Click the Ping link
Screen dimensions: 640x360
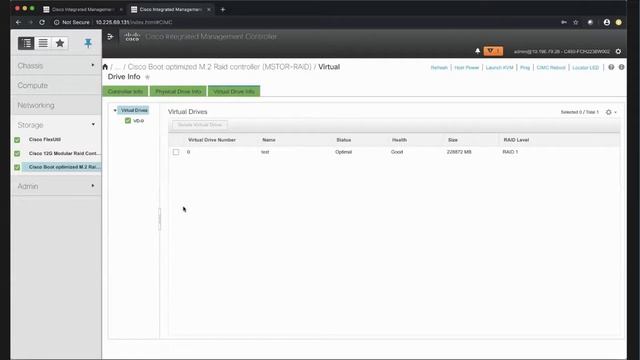point(525,68)
